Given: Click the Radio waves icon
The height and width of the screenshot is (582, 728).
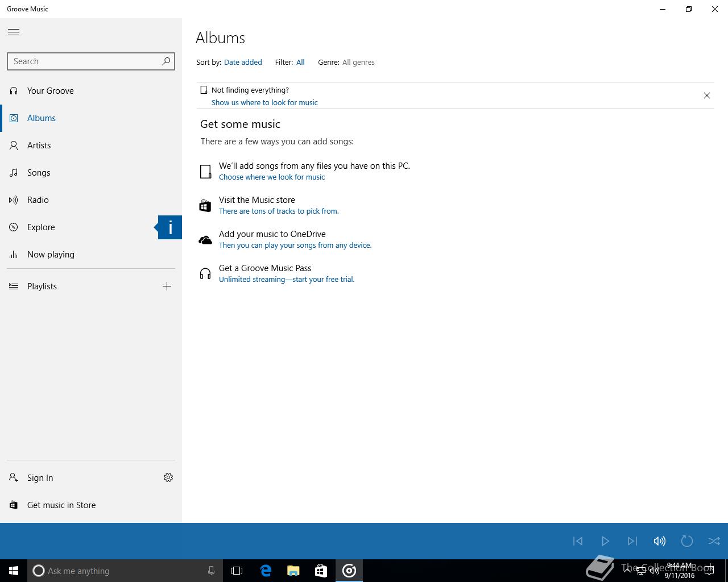Looking at the screenshot, I should point(14,200).
